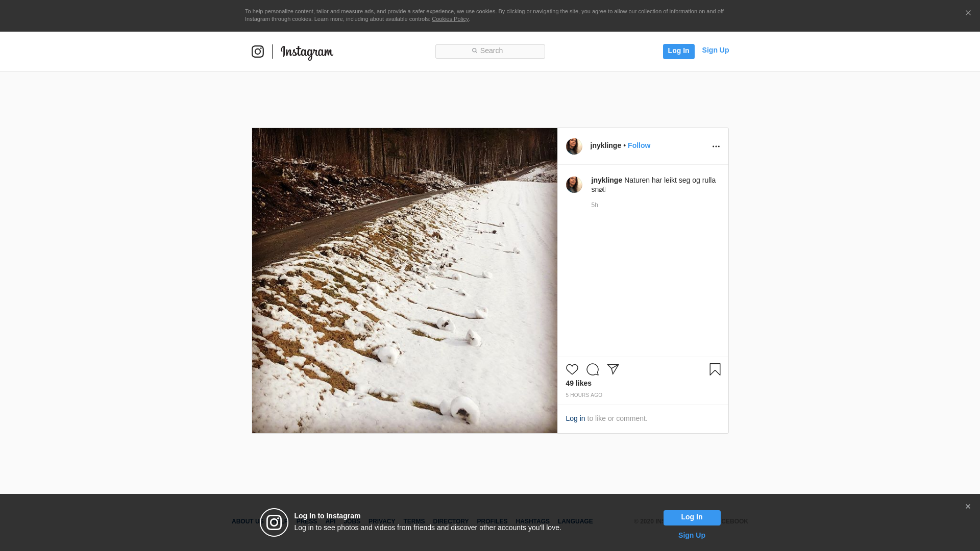This screenshot has height=551, width=980.
Task: Click the jnyklinge avatar beside the caption
Action: [574, 185]
